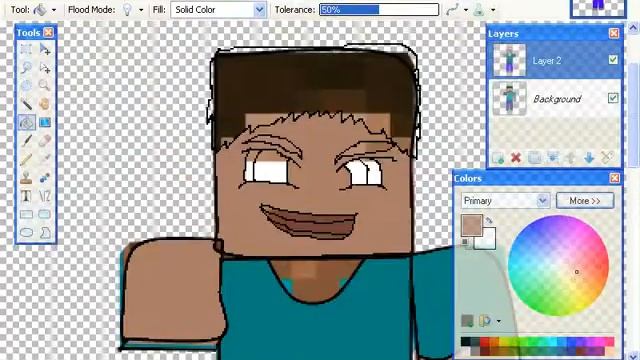The width and height of the screenshot is (640, 360).
Task: Expand the palette menu dropdown arrow
Action: [499, 321]
